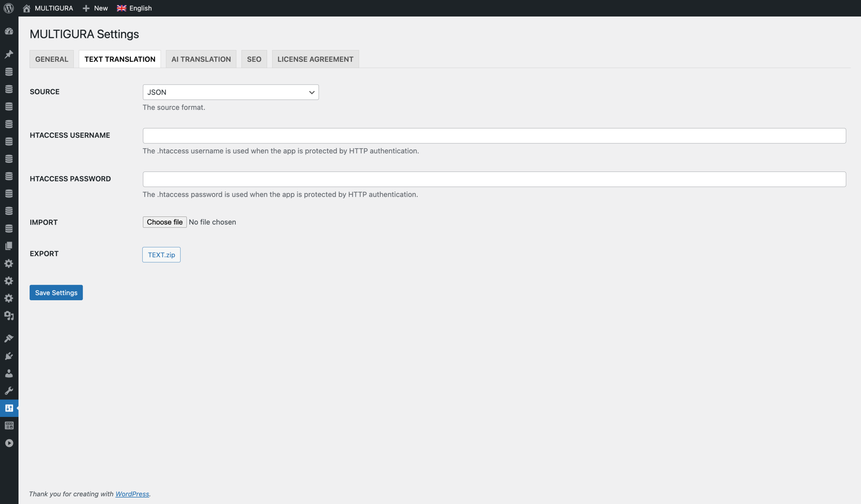This screenshot has width=861, height=504.
Task: Open Posts via the pushpin icon
Action: tap(9, 54)
